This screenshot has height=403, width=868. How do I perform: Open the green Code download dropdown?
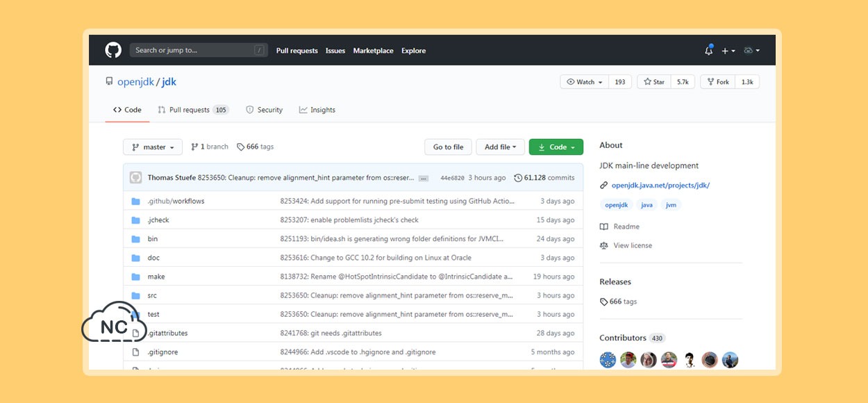(556, 147)
